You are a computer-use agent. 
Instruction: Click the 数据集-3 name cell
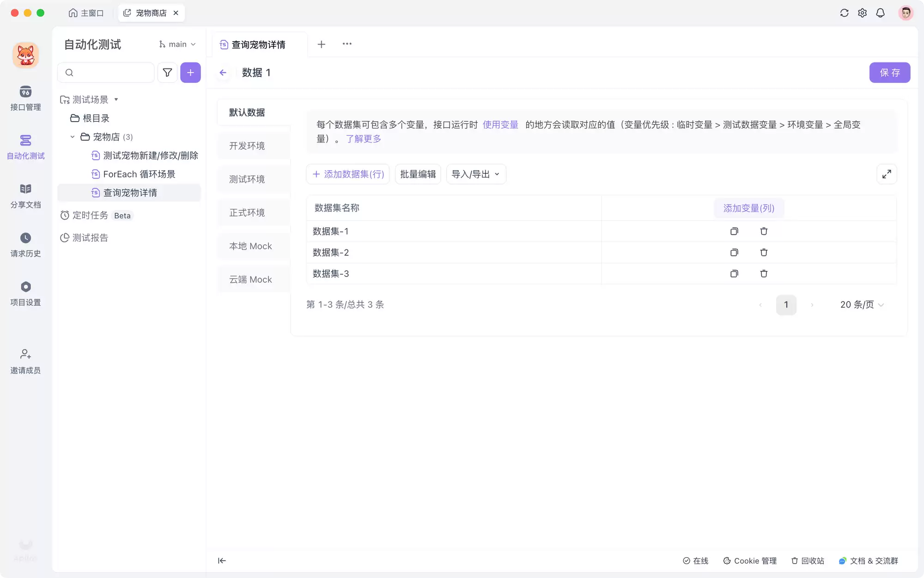pyautogui.click(x=454, y=274)
